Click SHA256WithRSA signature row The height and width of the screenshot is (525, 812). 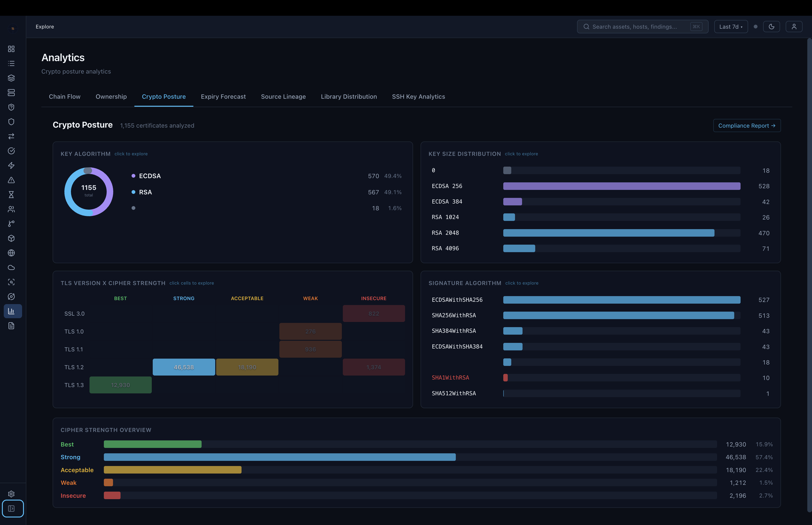[600, 315]
